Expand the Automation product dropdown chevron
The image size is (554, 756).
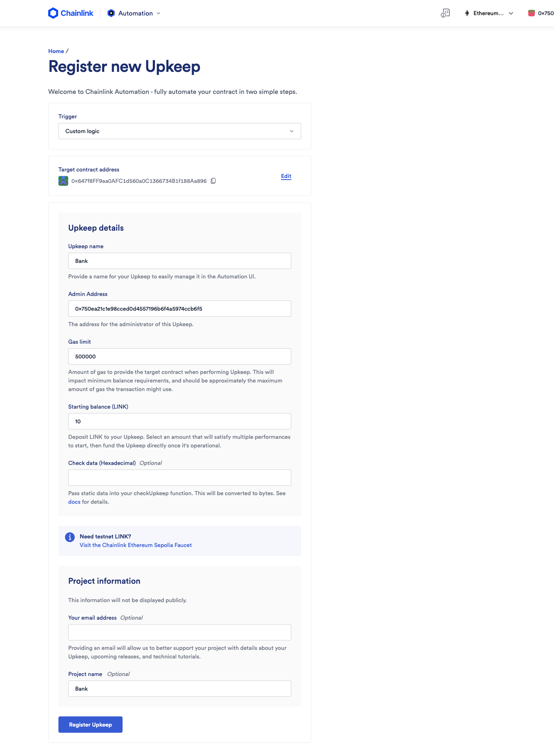point(159,13)
